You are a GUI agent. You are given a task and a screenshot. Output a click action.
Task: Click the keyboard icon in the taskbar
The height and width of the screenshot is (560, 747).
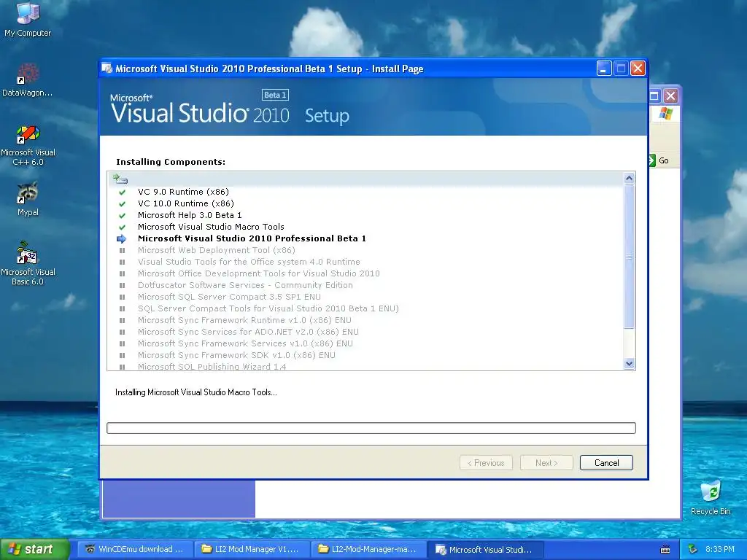tap(665, 550)
